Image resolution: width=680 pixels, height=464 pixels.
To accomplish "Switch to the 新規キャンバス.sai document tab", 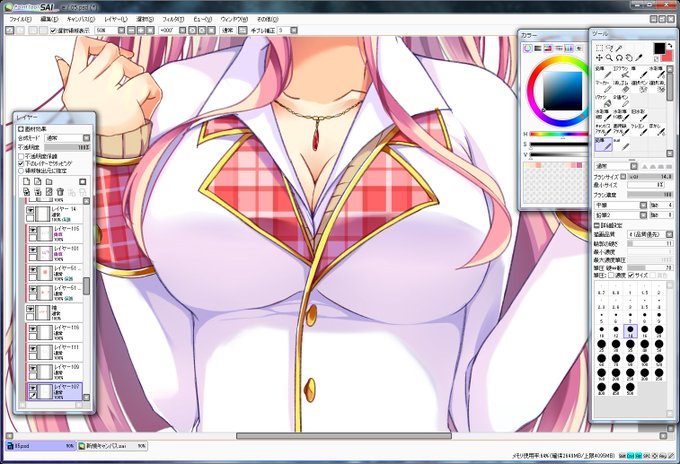I will pos(112,446).
